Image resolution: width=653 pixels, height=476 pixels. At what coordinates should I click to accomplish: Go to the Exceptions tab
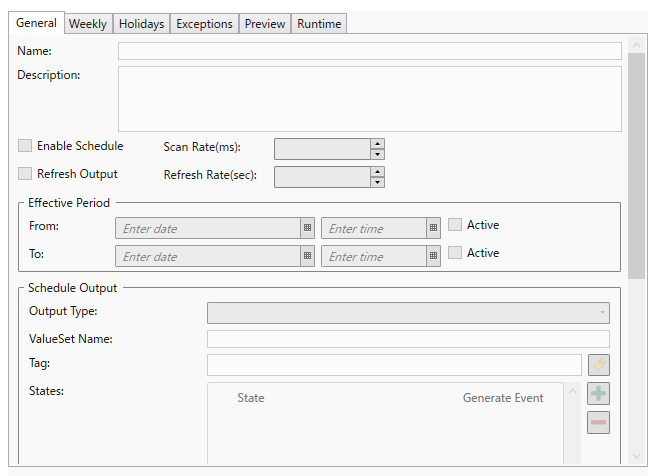point(204,24)
